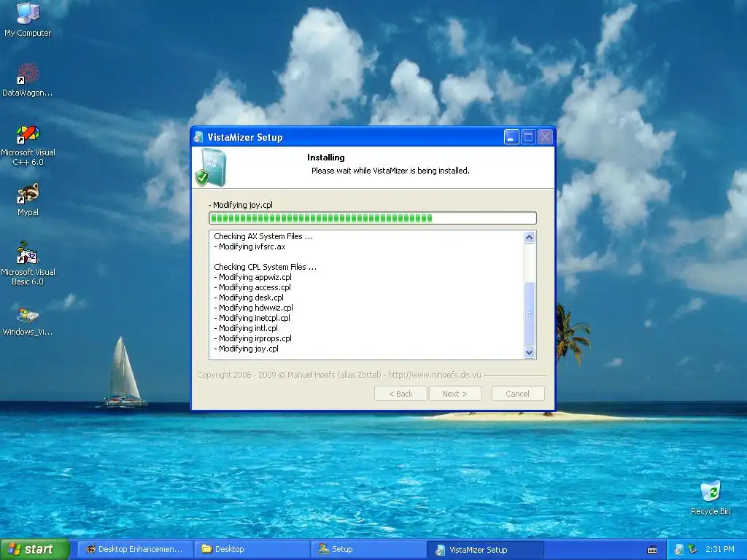Click the VistaMizer title bar icon

pos(198,138)
